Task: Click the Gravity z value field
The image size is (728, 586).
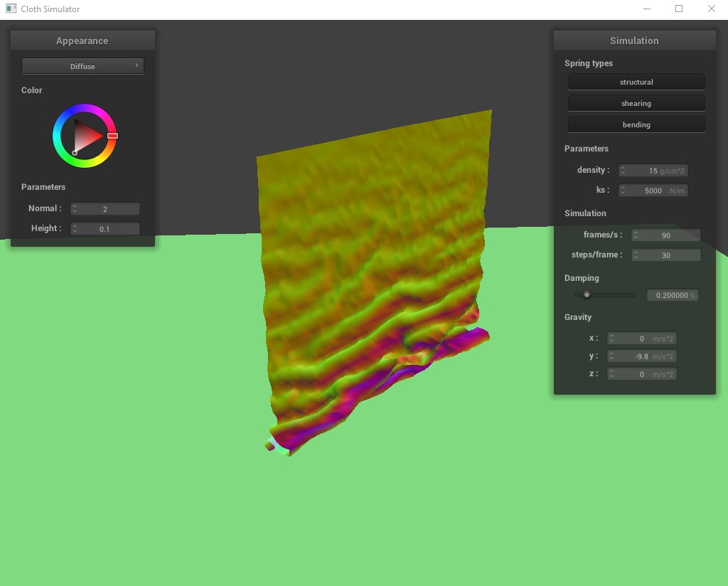Action: pos(642,374)
